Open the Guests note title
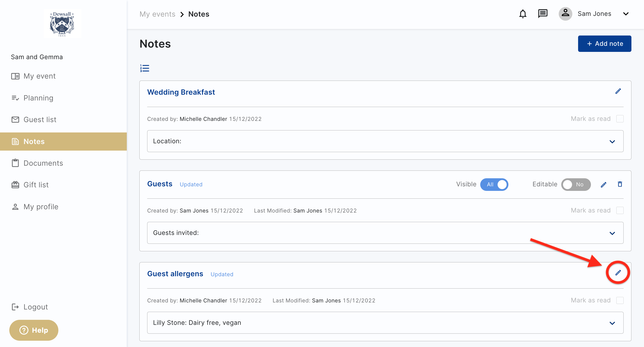Image resolution: width=644 pixels, height=347 pixels. tap(160, 184)
